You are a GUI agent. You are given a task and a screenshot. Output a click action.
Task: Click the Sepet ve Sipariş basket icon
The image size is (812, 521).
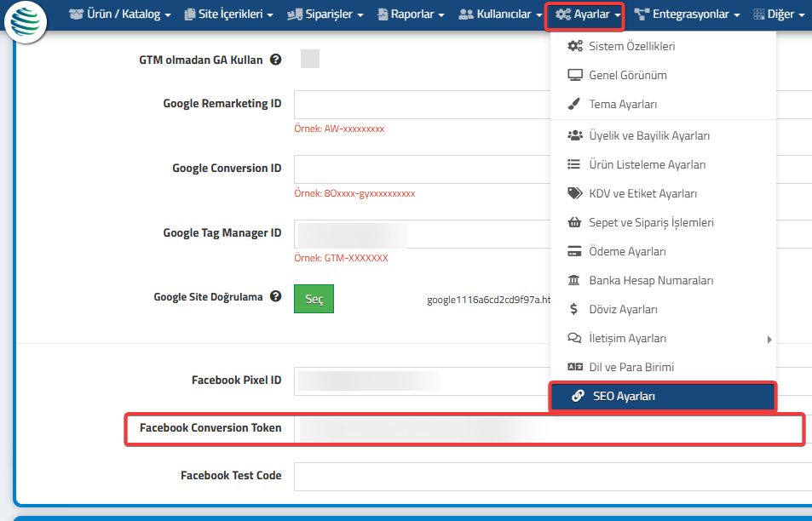pyautogui.click(x=574, y=222)
